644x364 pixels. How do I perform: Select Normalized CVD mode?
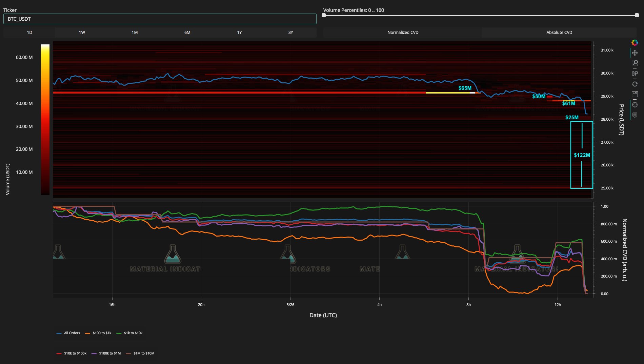[x=403, y=33]
